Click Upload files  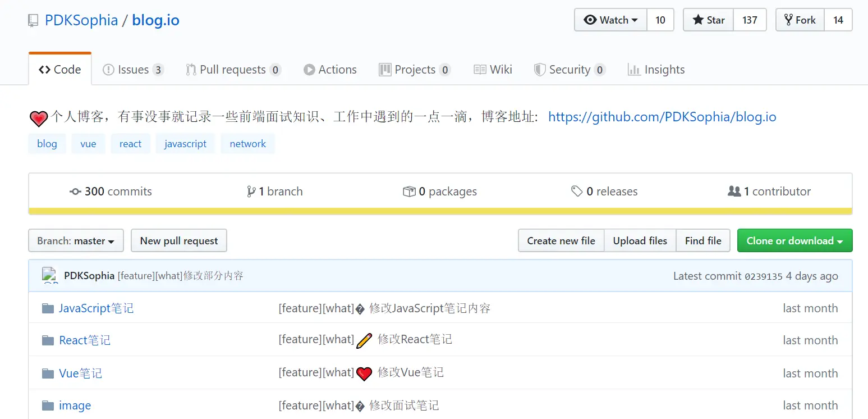640,240
